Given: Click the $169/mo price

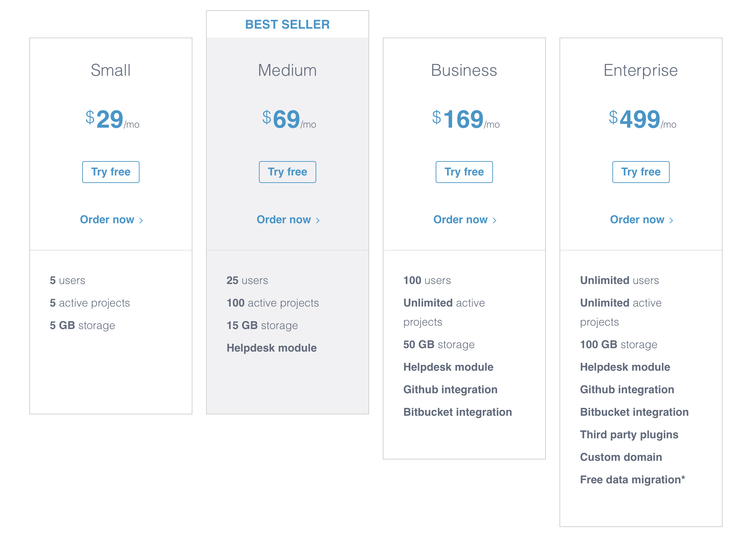Looking at the screenshot, I should pos(466,119).
